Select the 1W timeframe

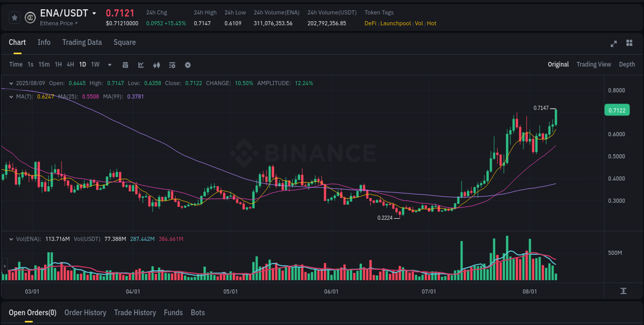(95, 64)
